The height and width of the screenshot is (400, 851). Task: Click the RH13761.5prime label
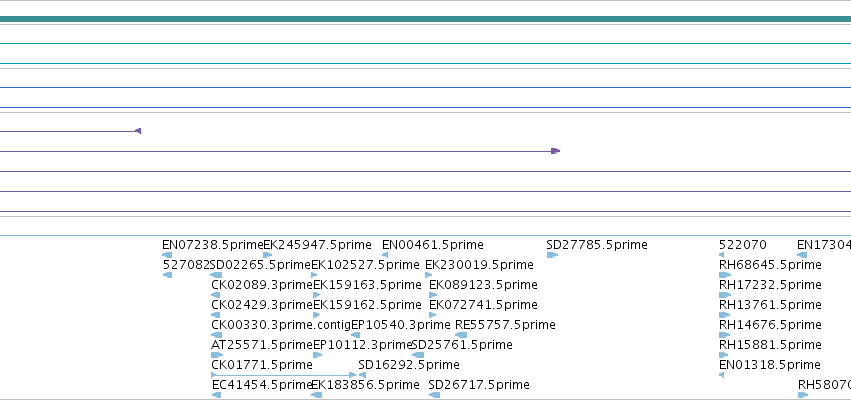coord(770,305)
